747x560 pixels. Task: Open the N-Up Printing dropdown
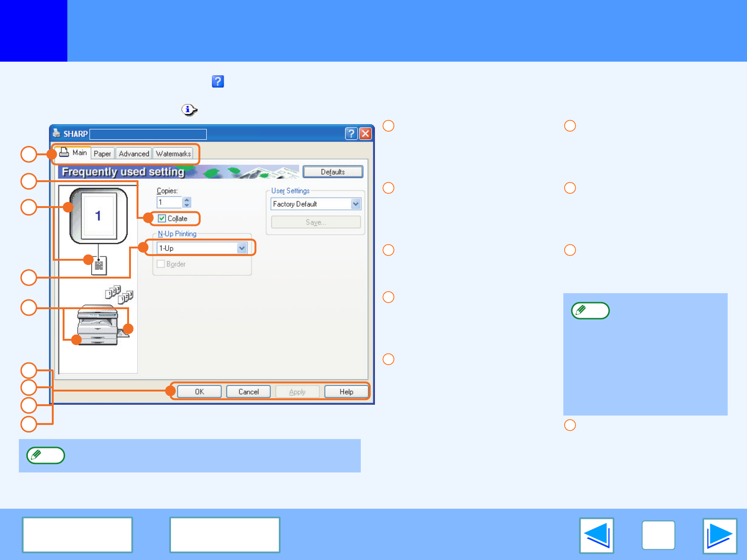tap(242, 248)
